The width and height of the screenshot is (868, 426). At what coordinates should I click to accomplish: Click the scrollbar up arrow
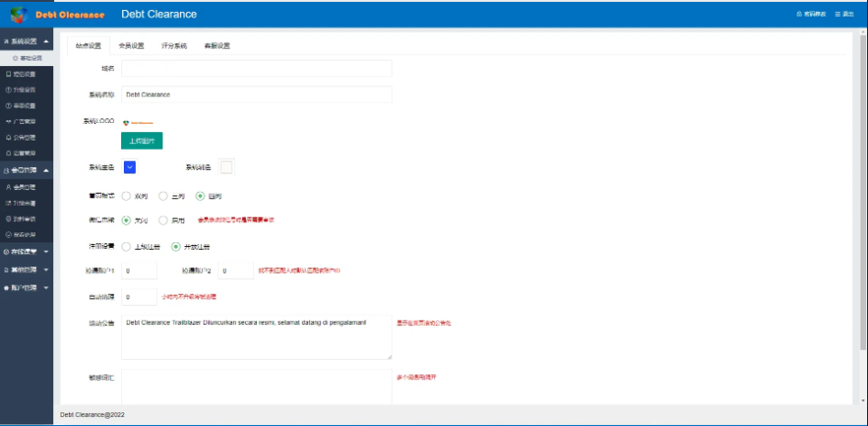point(863,33)
